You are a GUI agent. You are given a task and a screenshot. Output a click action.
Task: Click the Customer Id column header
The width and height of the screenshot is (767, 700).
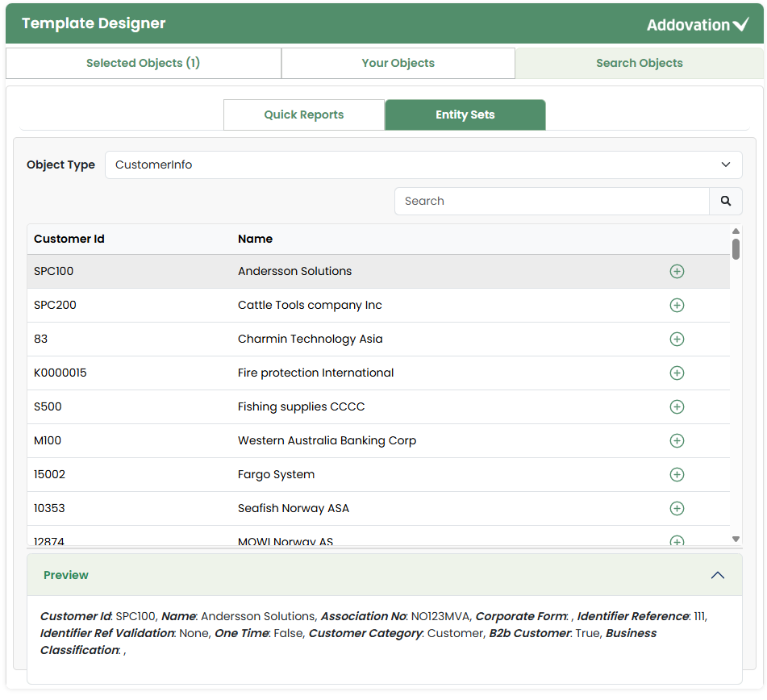point(69,239)
